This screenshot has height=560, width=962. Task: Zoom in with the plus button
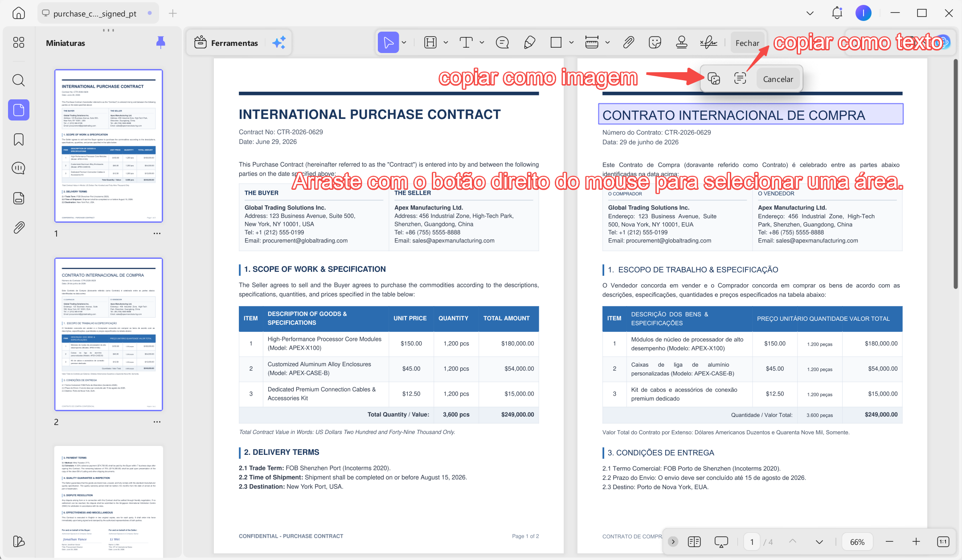(916, 542)
